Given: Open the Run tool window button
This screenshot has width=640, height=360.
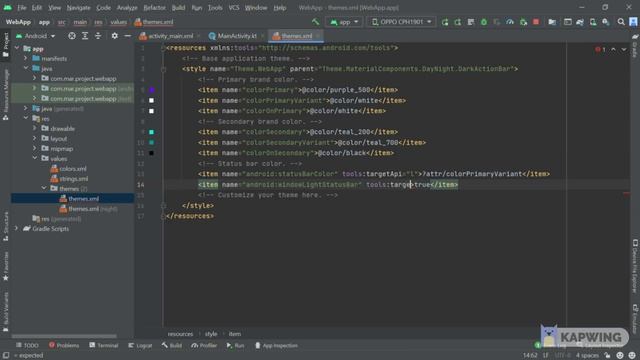Looking at the screenshot, I should tap(236, 345).
